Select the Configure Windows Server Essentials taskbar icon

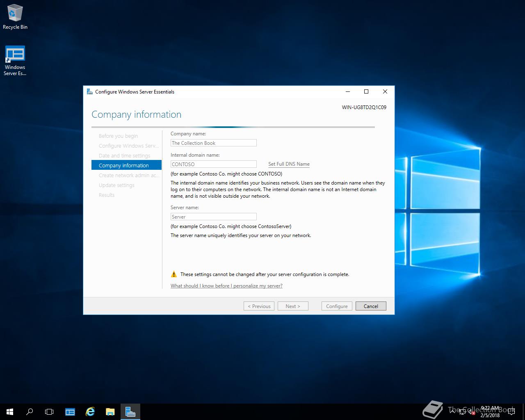pos(130,412)
